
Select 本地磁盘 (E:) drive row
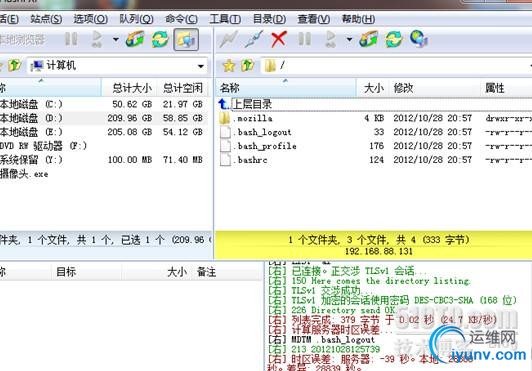(x=104, y=132)
